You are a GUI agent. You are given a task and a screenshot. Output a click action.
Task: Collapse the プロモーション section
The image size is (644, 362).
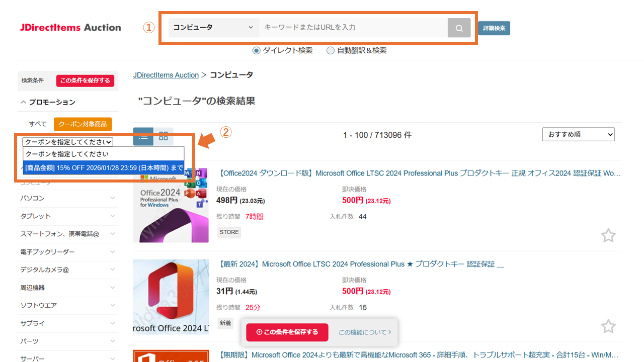[24, 102]
